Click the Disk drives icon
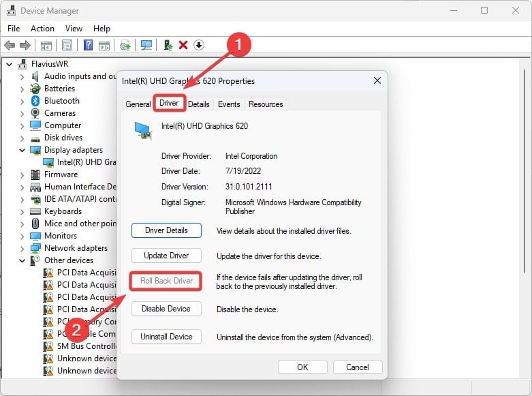This screenshot has height=396, width=532. coord(35,138)
